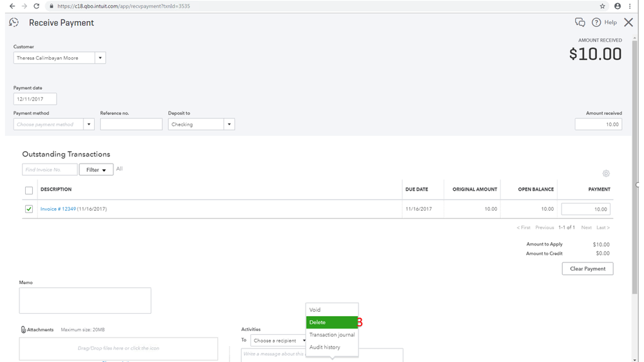Select Void from the popup menu
Screen dimensions: 644x362
click(332, 310)
